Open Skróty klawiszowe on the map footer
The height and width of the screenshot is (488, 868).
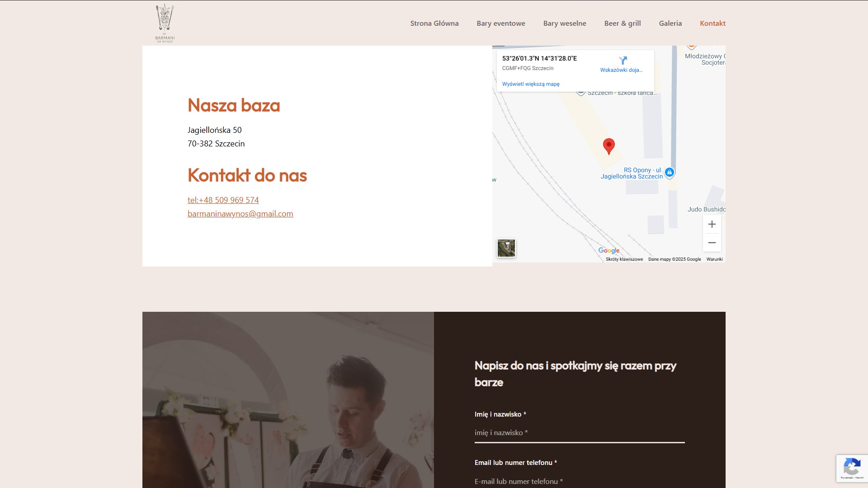tap(624, 259)
